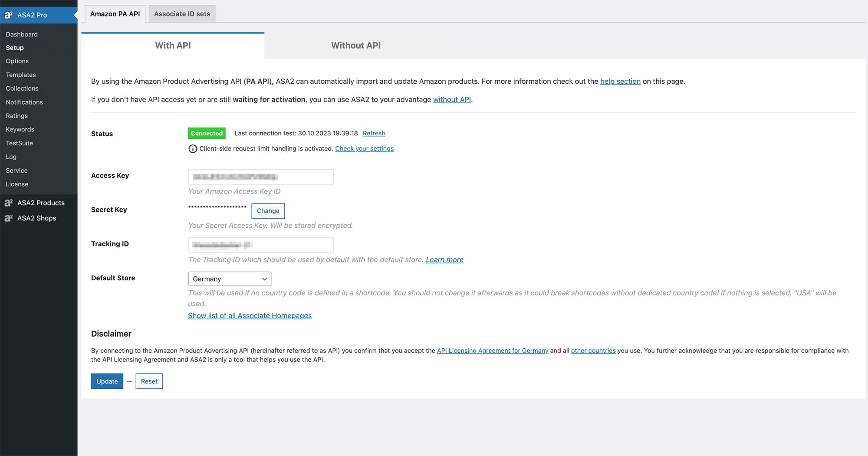Open the ASA2 Products menu
The image size is (868, 456).
39,203
